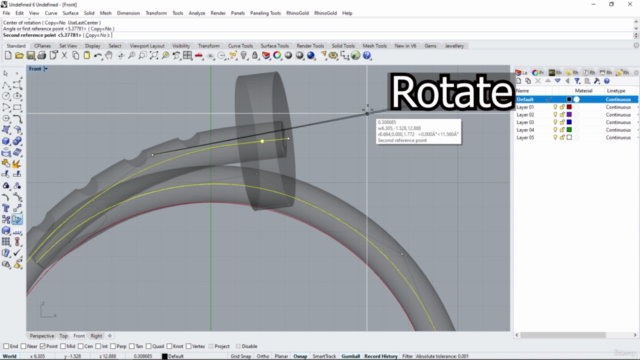Screen dimensions: 640x360
Task: Select the Box solid tool
Action: (x=6, y=141)
